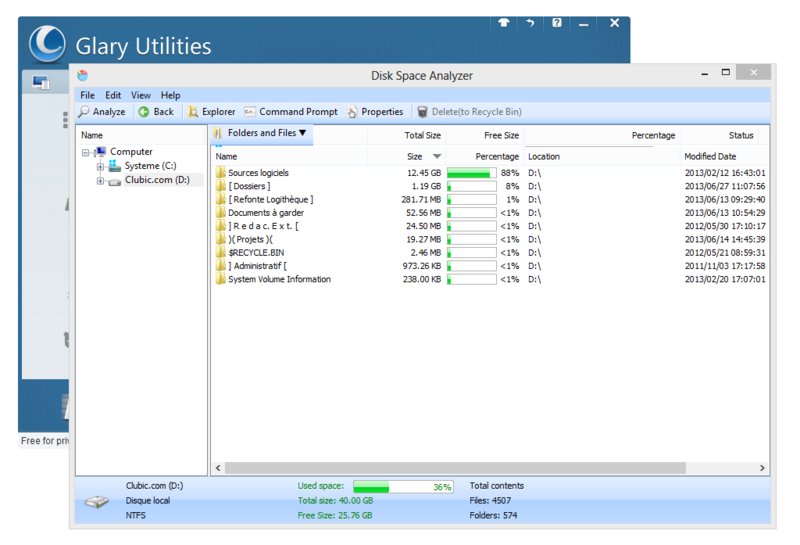Click the NTFS label in status bar
Viewport: 800px width, 545px height.
click(135, 515)
